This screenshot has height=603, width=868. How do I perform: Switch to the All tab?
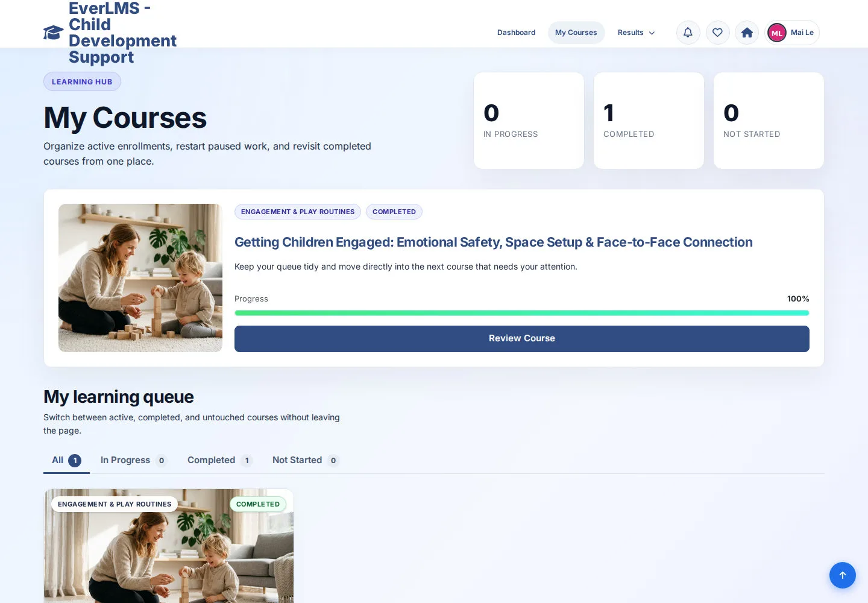66,461
